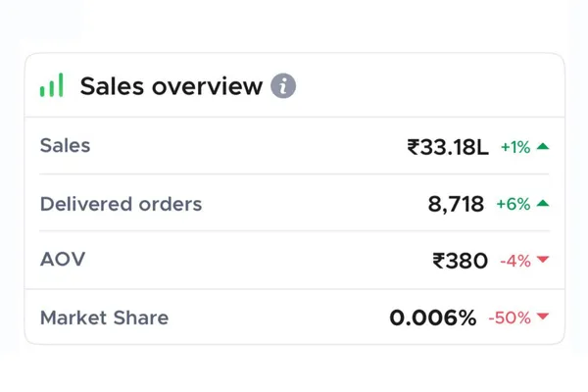
Task: Click the +1% sales change indicator
Action: click(x=515, y=147)
